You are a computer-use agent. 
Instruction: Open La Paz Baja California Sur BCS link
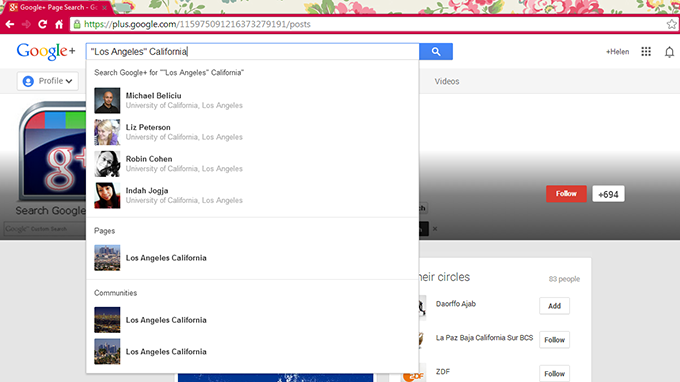(484, 338)
